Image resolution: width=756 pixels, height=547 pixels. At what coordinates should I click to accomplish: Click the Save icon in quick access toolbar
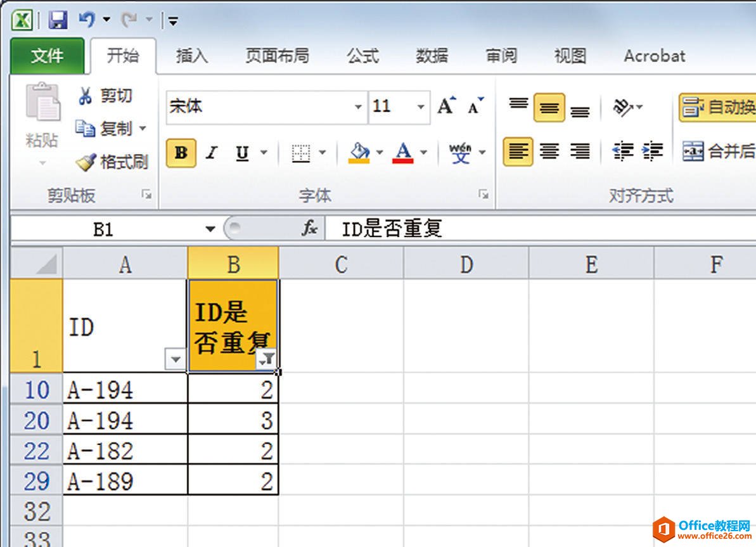pos(58,21)
